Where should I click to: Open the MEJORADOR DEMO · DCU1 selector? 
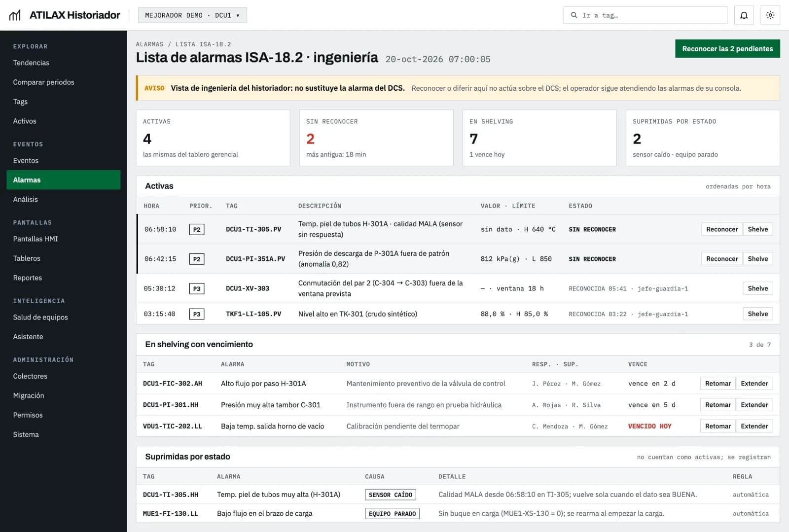click(192, 15)
